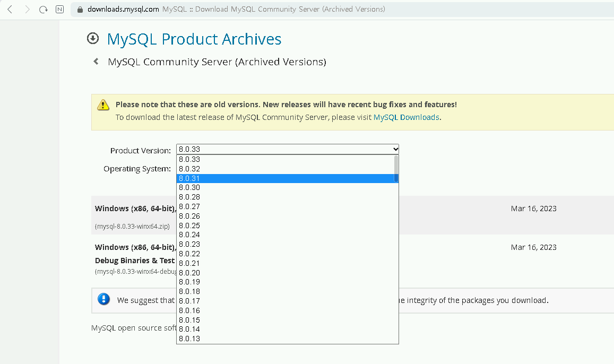Click the mysql-8.0.33-winx64.zip filename text
Viewport: 614px width, 364px height.
click(x=132, y=226)
